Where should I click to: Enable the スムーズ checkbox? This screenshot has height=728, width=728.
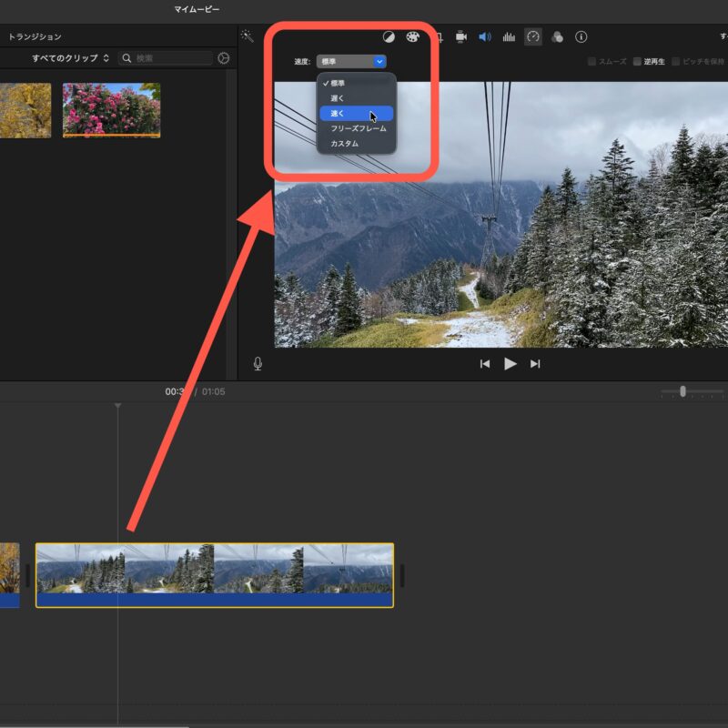coord(591,62)
